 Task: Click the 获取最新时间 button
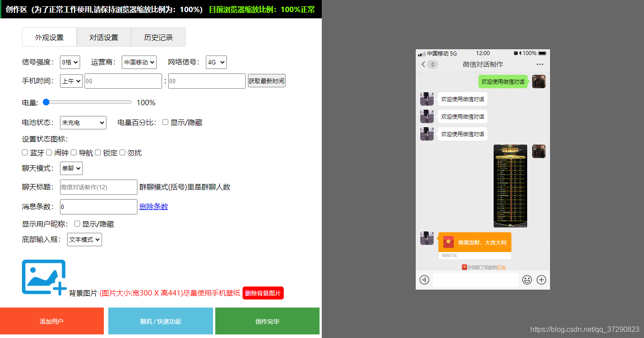pyautogui.click(x=267, y=81)
